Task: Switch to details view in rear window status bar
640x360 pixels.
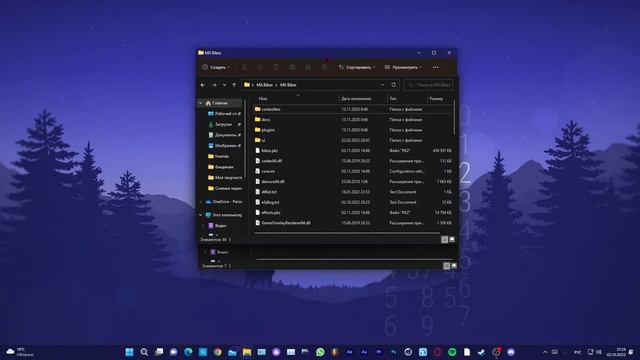Action: pos(447,266)
